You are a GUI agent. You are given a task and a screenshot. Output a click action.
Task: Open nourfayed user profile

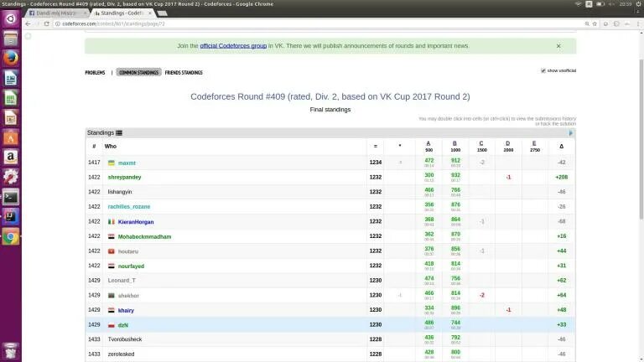[131, 266]
